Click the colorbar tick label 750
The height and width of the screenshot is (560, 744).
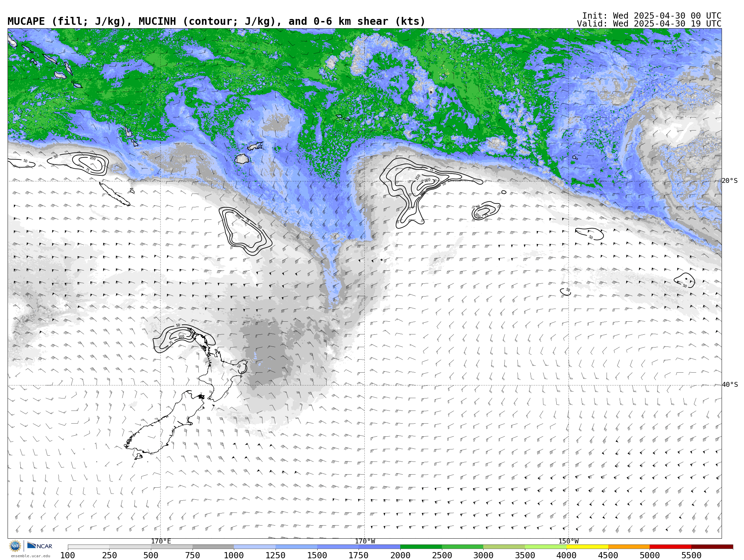pyautogui.click(x=193, y=556)
